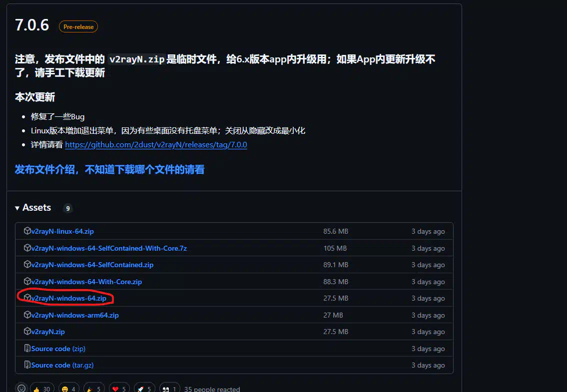
Task: Click the "88.3 MB" size value
Action: pos(336,282)
